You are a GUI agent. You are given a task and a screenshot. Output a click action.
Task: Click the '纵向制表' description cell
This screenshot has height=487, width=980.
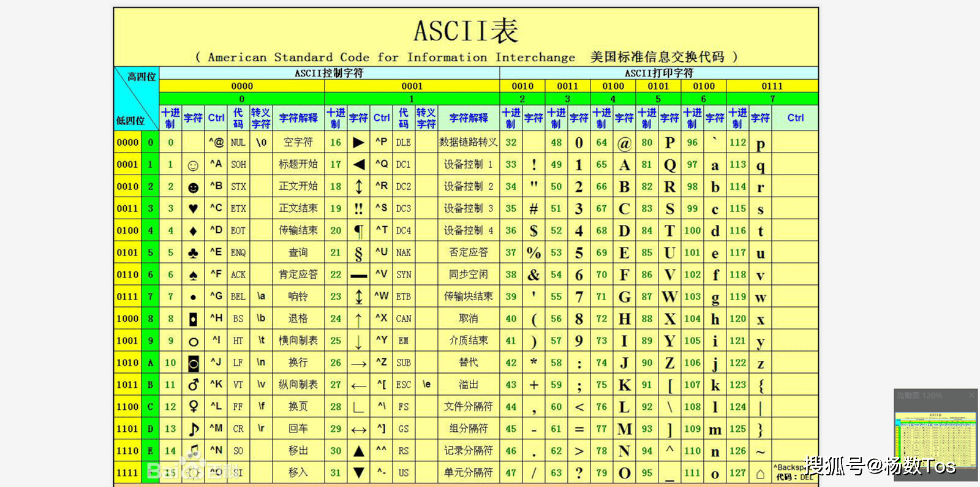pyautogui.click(x=298, y=385)
